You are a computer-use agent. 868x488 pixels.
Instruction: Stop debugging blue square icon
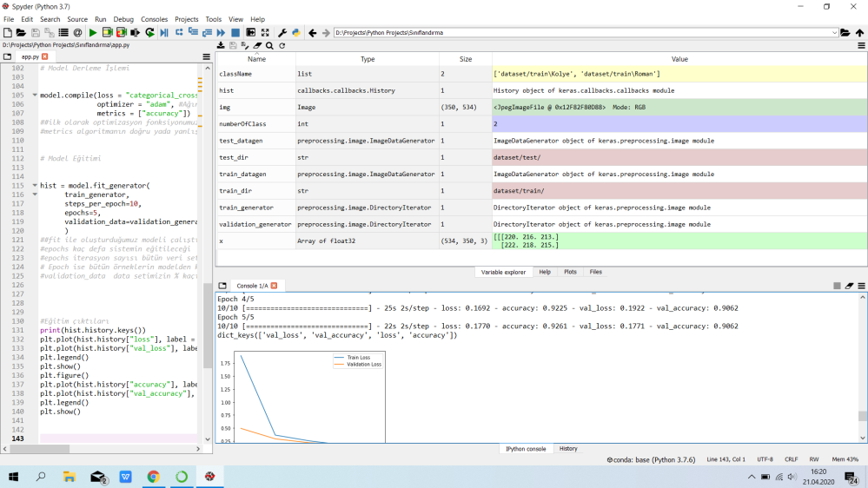click(x=235, y=33)
